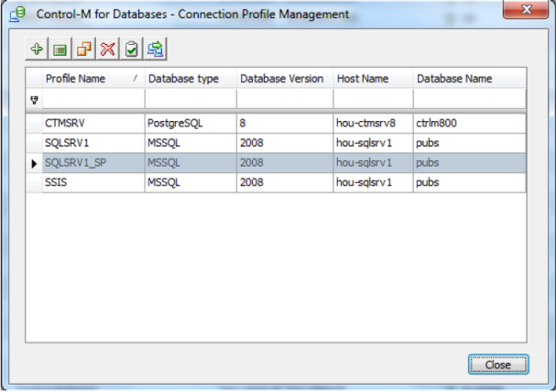This screenshot has height=392, width=556.
Task: Select the SQLSRV1_SP profile name cell
Action: tap(93, 163)
